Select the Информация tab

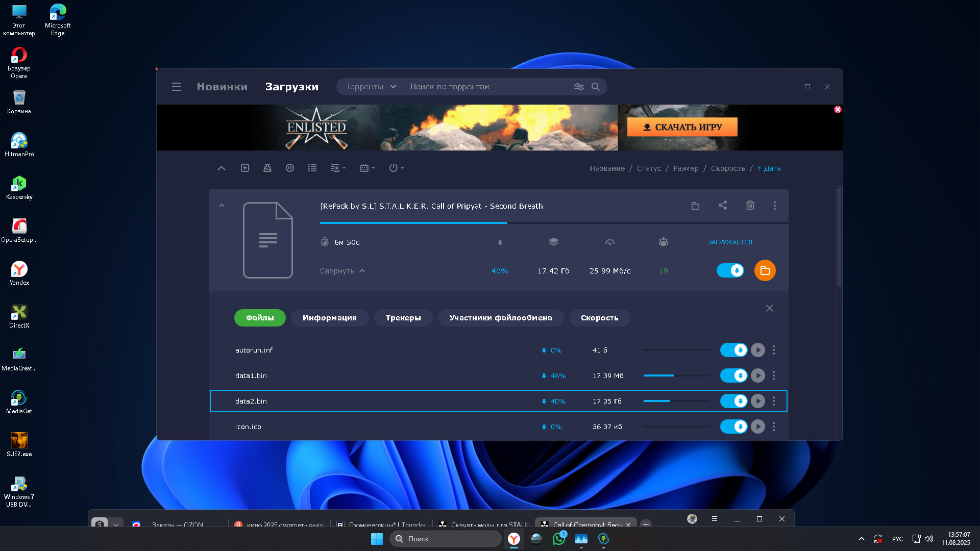pos(330,318)
